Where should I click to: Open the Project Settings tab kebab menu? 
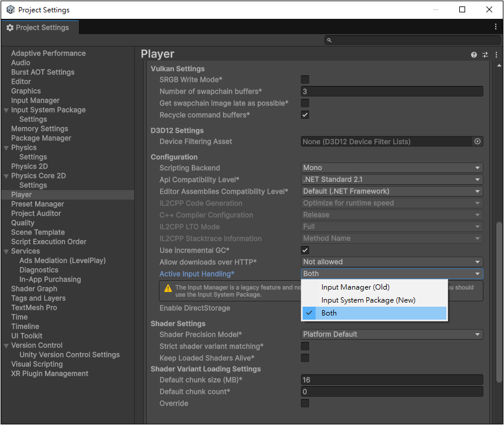tap(496, 26)
